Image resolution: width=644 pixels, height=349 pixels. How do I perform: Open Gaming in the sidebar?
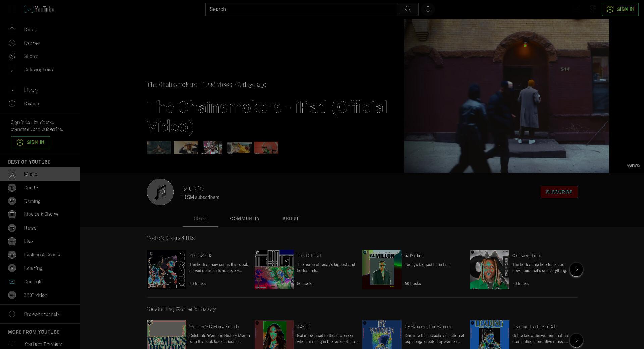click(x=40, y=201)
